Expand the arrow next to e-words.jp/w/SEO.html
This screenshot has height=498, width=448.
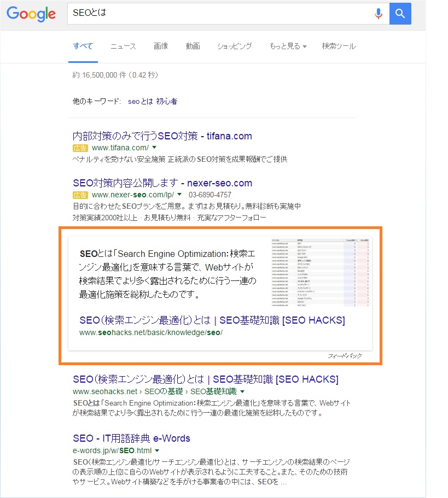tap(157, 450)
